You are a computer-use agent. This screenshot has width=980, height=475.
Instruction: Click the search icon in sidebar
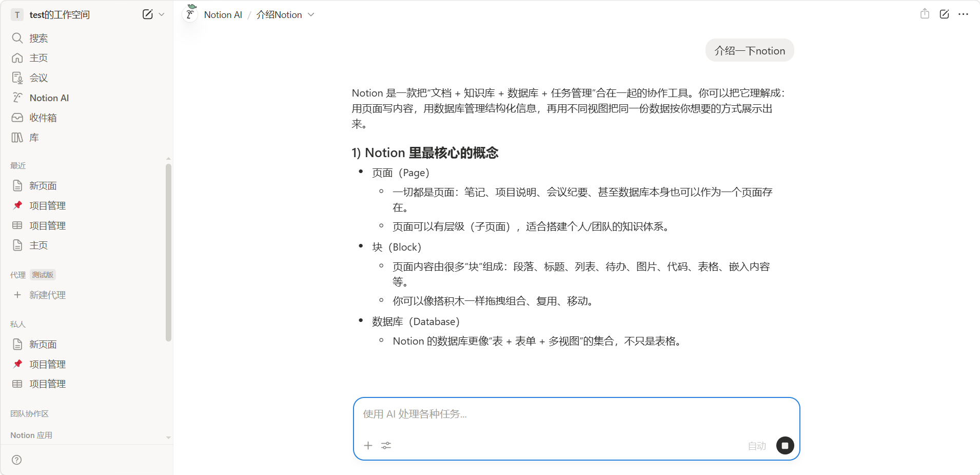(17, 38)
